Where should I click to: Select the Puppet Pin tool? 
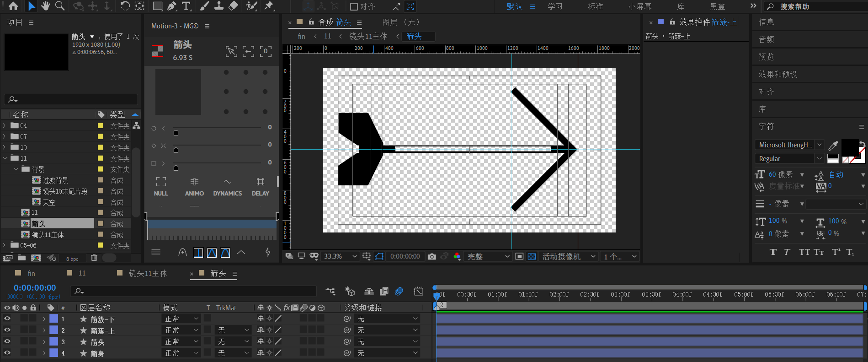click(x=269, y=6)
